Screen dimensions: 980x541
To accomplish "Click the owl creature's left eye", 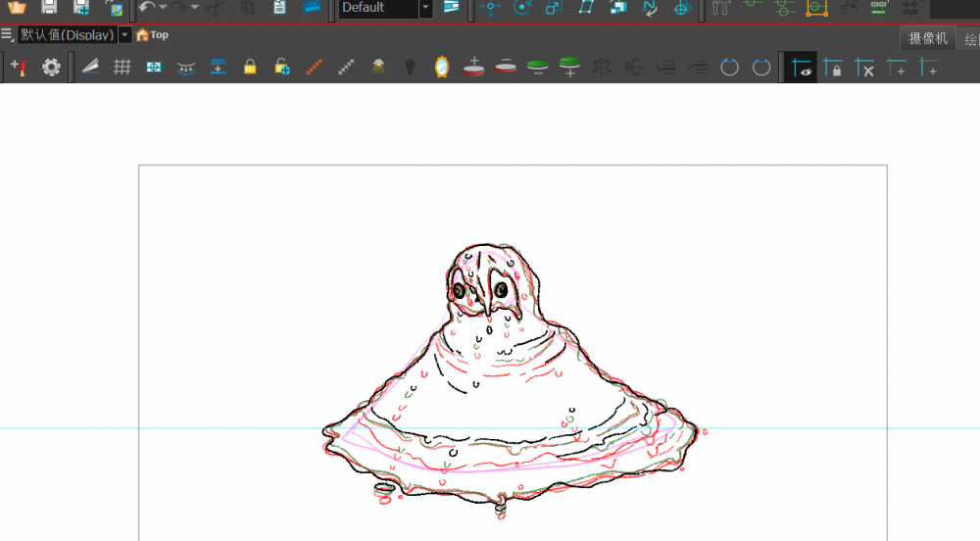I will [x=460, y=290].
